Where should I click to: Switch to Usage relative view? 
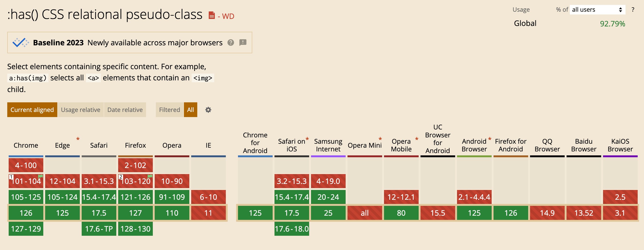(x=80, y=110)
